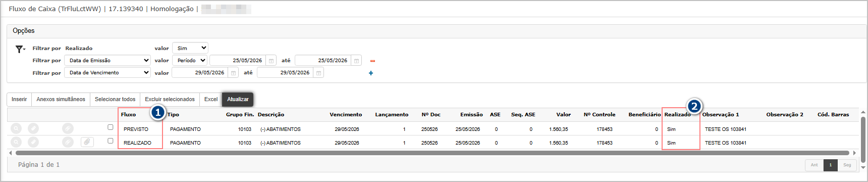
Task: Open the filter funnel menu
Action: coord(20,49)
